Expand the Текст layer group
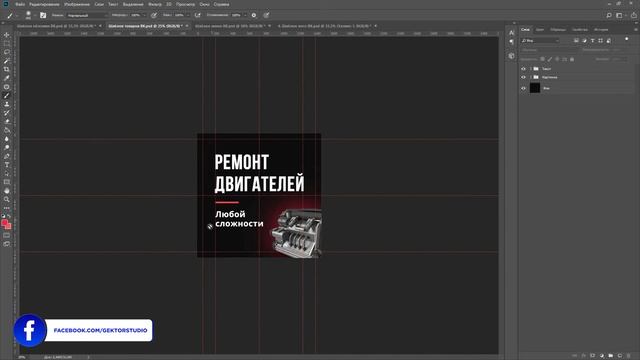Viewport: 640px width, 360px height. 531,69
